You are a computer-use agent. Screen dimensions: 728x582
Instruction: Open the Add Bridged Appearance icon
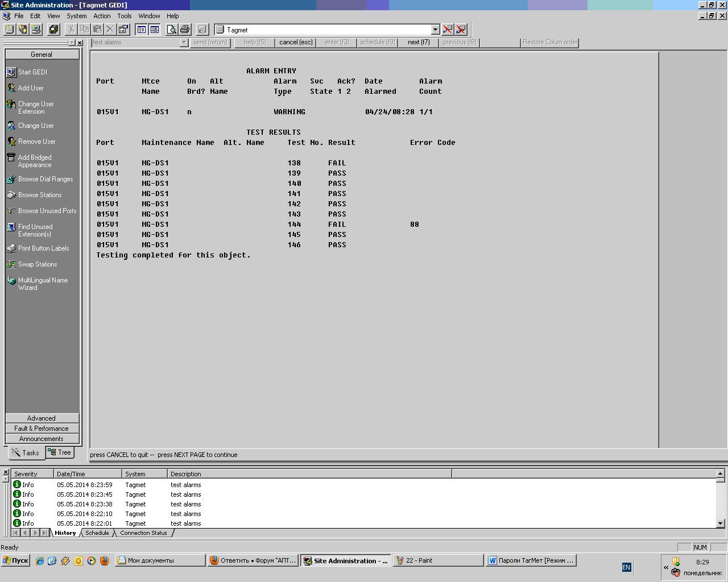click(11, 158)
